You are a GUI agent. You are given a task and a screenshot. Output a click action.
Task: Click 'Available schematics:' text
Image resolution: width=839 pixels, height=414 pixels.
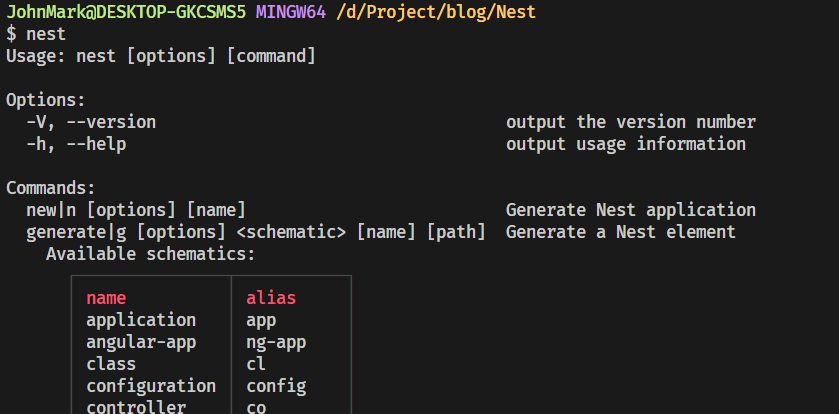pyautogui.click(x=151, y=254)
